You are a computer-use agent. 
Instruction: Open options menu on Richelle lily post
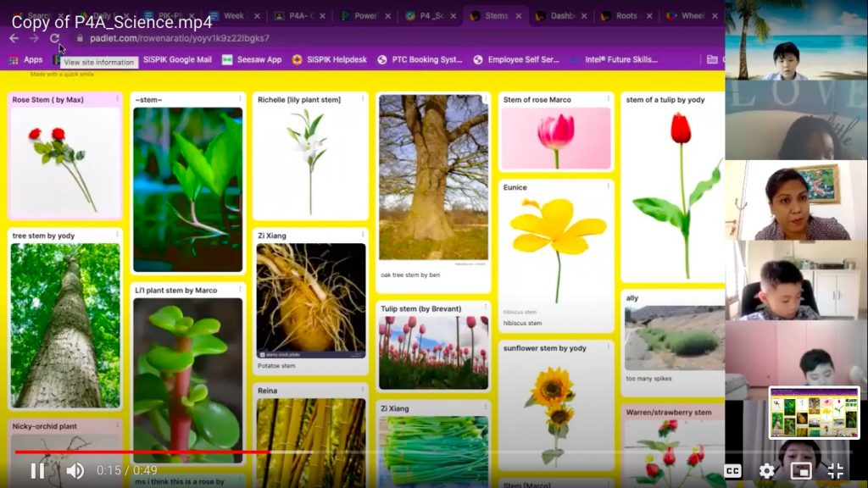363,99
